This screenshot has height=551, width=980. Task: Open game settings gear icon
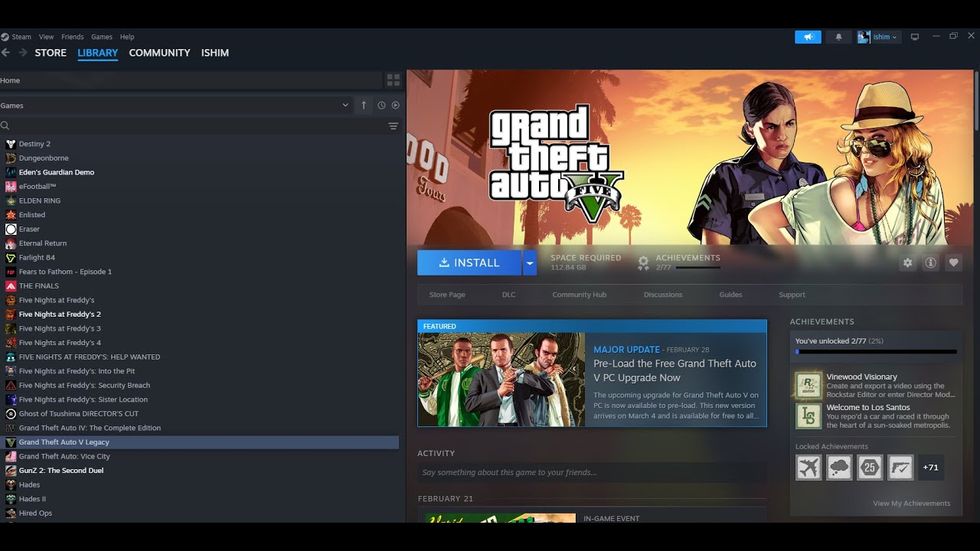pos(908,262)
